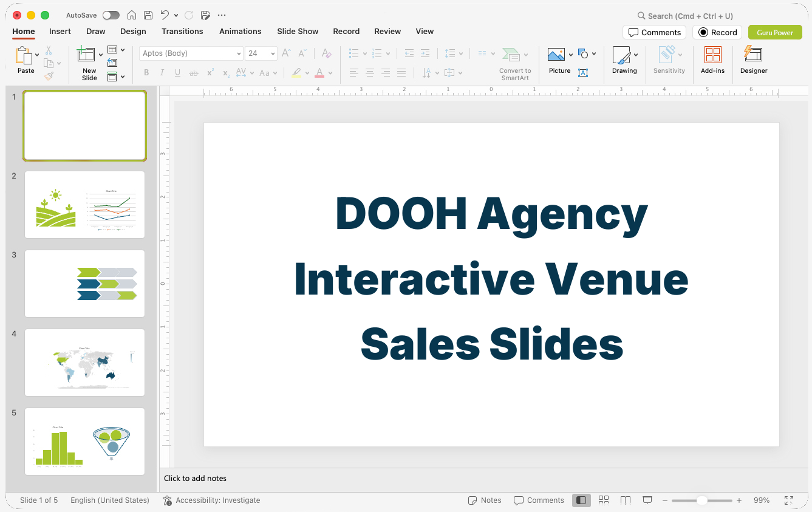Image resolution: width=812 pixels, height=512 pixels.
Task: Click the Comments button at top right
Action: pos(654,32)
